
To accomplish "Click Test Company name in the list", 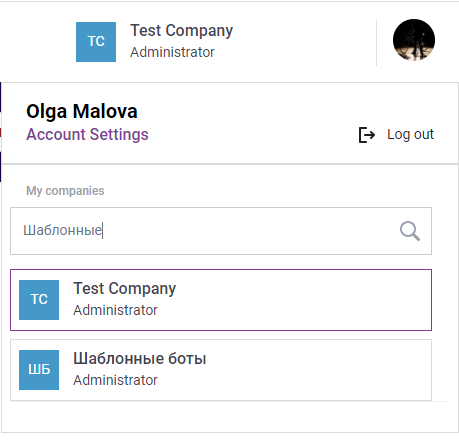I will click(x=125, y=289).
